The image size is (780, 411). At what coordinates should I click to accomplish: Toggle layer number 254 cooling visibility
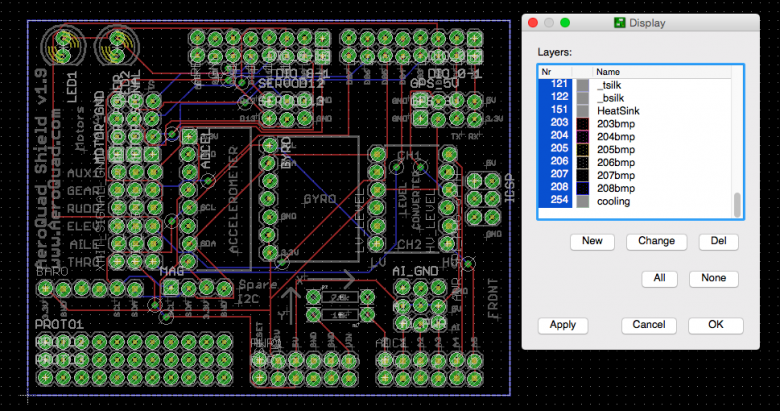(558, 200)
